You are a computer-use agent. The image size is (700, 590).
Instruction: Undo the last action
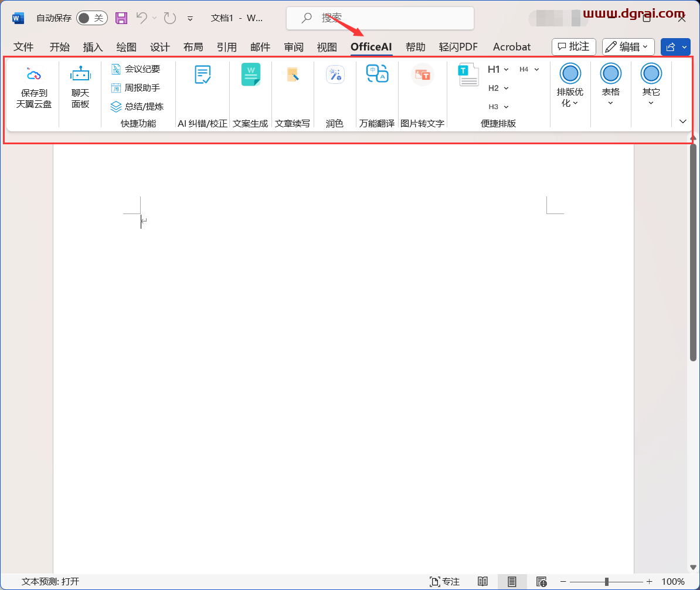pos(142,18)
